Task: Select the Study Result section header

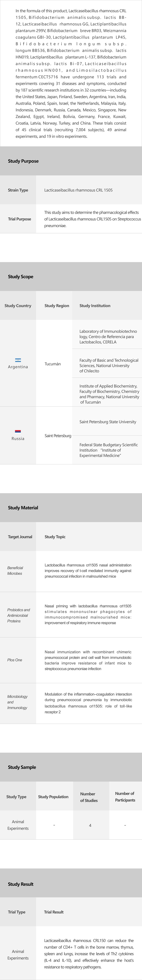Action: 21,884
